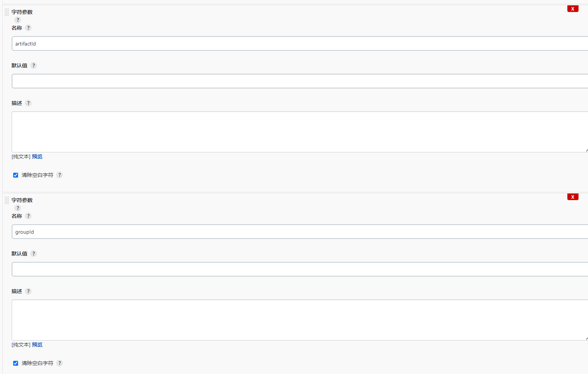Delete the artifactId parameter with red X

pos(573,9)
